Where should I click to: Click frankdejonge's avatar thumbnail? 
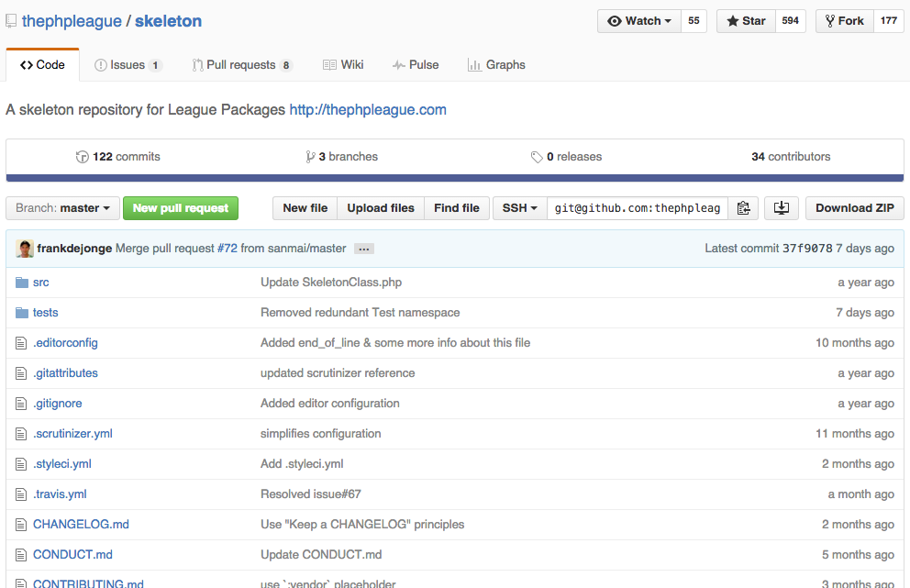25,249
